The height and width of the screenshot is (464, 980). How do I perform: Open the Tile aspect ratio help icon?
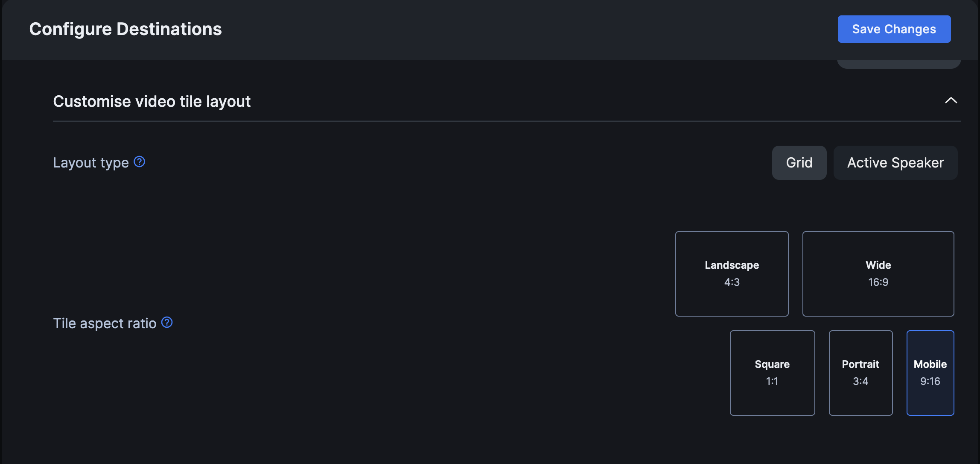click(167, 323)
